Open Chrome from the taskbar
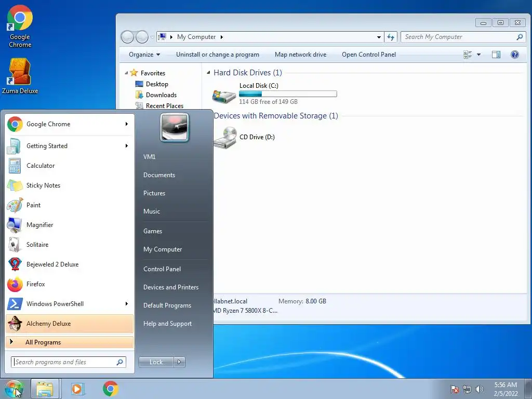The image size is (532, 399). tap(110, 389)
